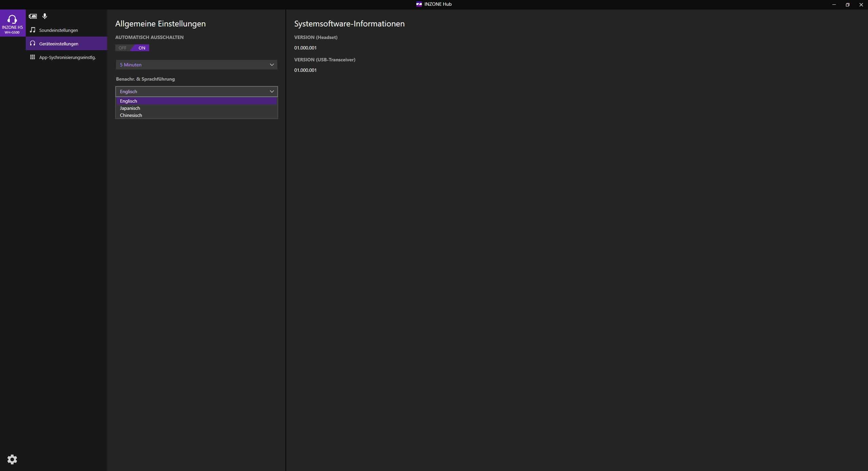Click the chevron arrow of the language dropdown
Viewport: 868px width, 471px height.
click(272, 91)
